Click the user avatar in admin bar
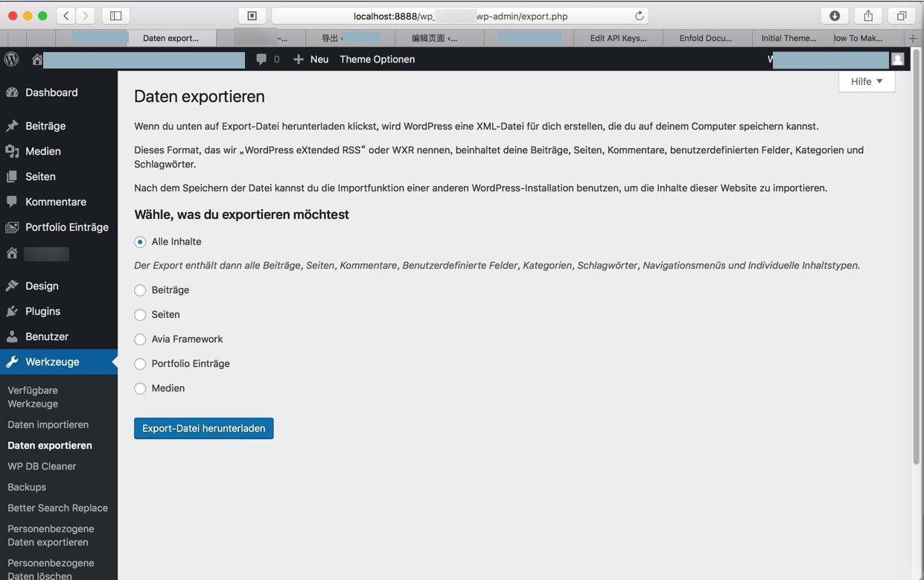The height and width of the screenshot is (580, 924). coord(898,60)
